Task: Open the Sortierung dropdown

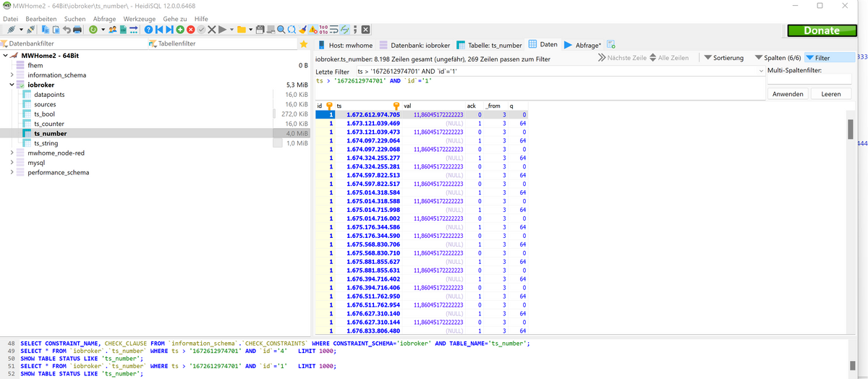Action: tap(723, 58)
